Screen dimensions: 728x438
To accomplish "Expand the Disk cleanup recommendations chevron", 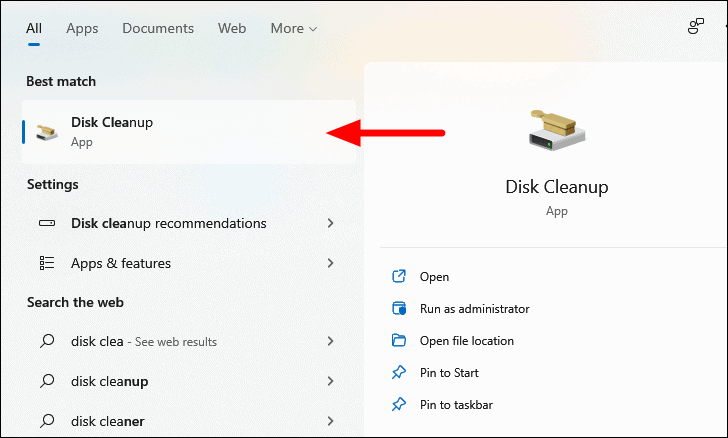I will [331, 223].
